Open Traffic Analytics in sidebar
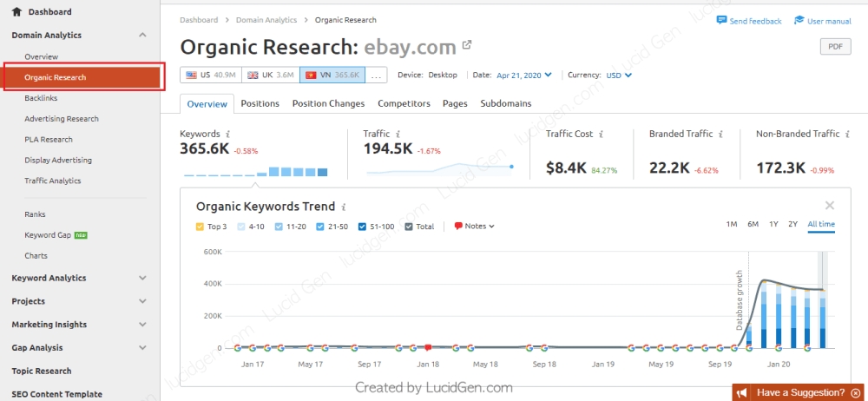The width and height of the screenshot is (868, 401). pos(53,181)
